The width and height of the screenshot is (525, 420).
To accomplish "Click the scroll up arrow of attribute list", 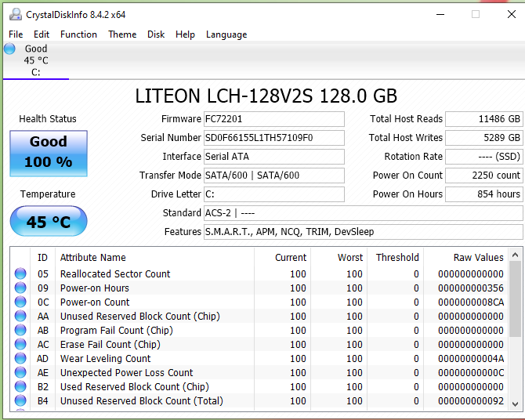I will click(x=516, y=255).
